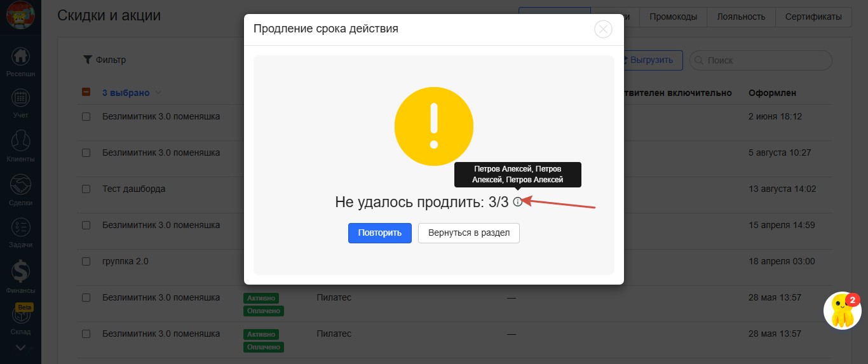
Task: Expand the 3 выбрано dropdown
Action: coord(158,93)
